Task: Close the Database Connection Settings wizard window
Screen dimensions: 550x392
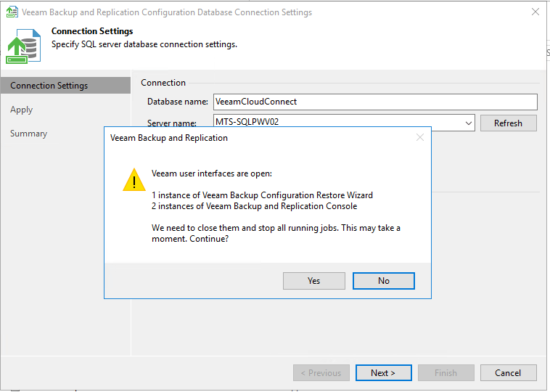Action: coord(535,12)
